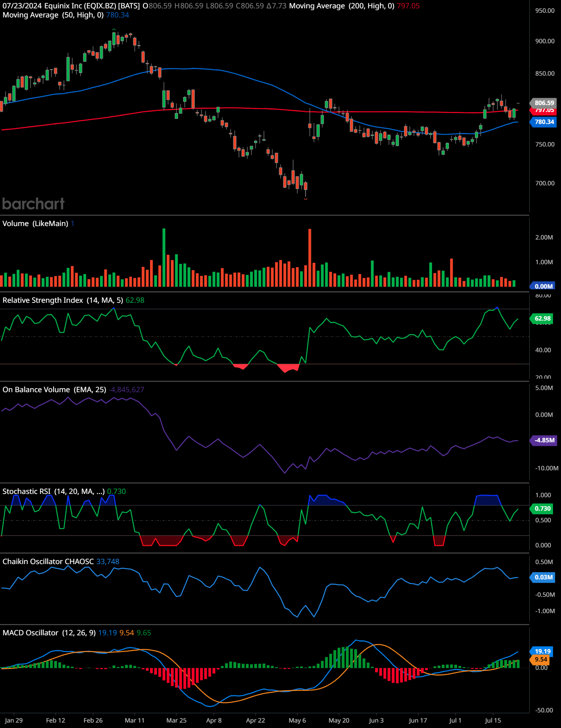Click the Jul 1 date label
The width and height of the screenshot is (561, 728).
(455, 720)
